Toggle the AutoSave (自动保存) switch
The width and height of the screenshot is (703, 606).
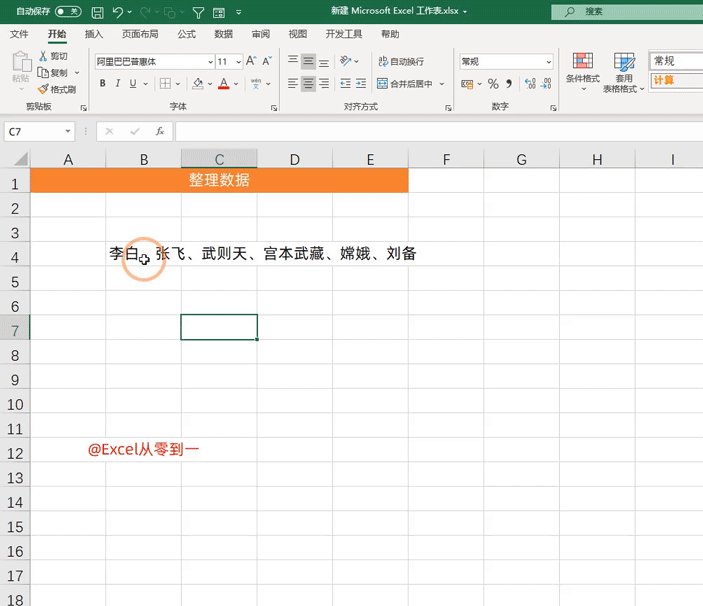tap(68, 12)
